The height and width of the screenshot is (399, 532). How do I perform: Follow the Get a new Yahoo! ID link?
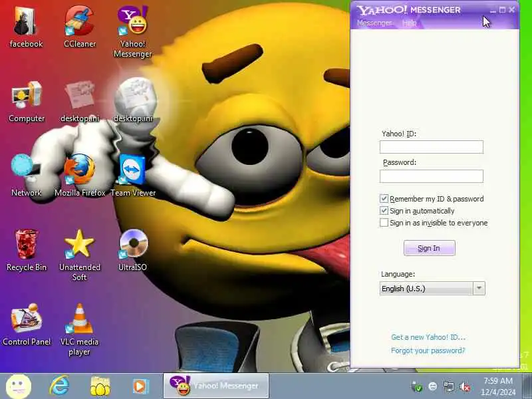tap(428, 337)
